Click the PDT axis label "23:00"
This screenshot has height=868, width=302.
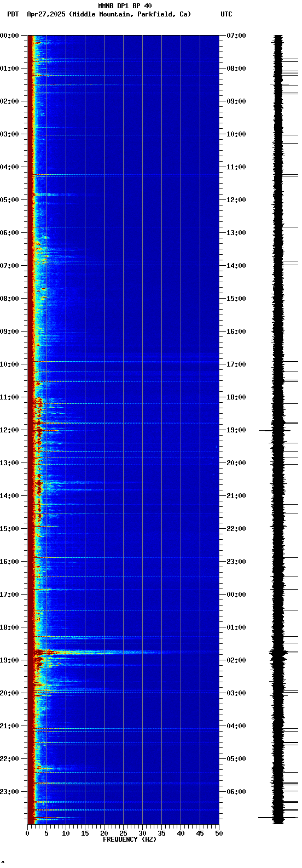pos(9,792)
